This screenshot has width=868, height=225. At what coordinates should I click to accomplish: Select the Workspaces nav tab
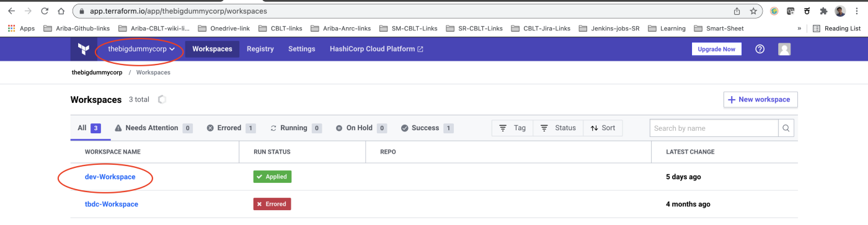[x=212, y=49]
